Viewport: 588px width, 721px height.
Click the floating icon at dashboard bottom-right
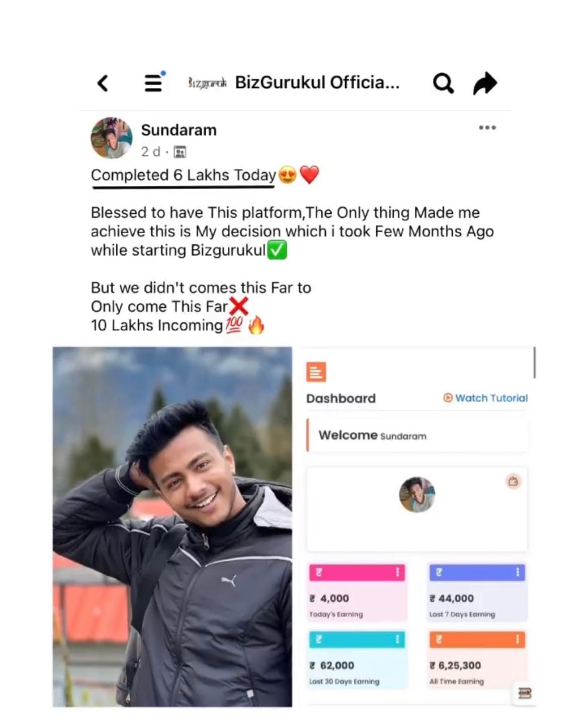525,693
